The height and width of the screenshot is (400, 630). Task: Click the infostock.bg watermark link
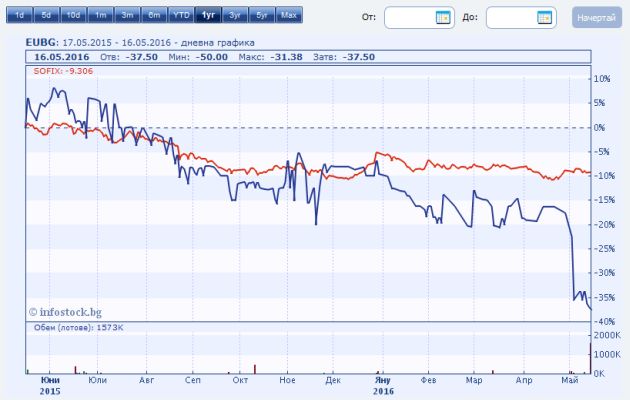click(x=66, y=312)
